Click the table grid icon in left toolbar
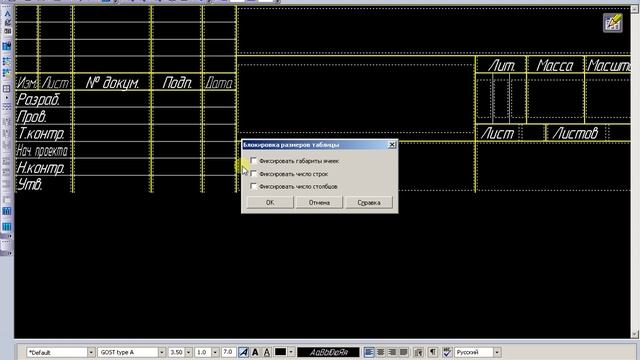640x360 pixels. click(7, 89)
